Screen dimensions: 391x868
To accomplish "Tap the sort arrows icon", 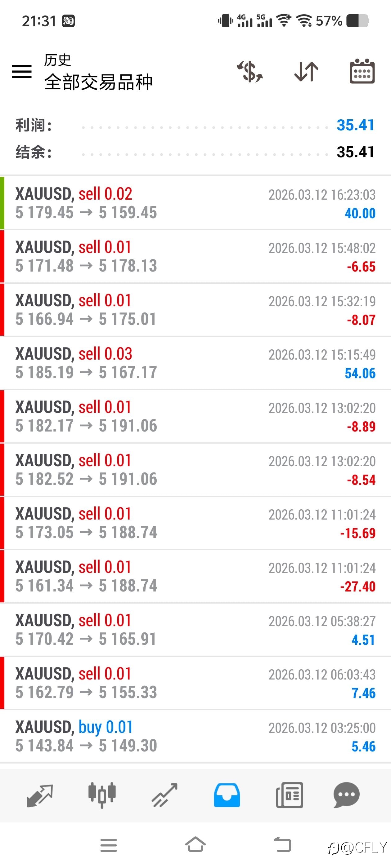I will click(306, 72).
